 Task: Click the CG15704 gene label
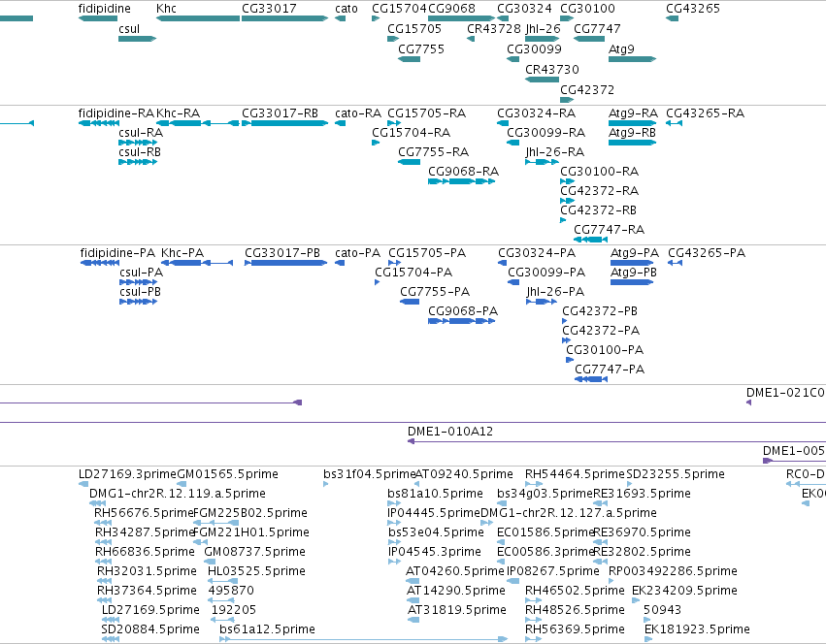click(x=399, y=9)
